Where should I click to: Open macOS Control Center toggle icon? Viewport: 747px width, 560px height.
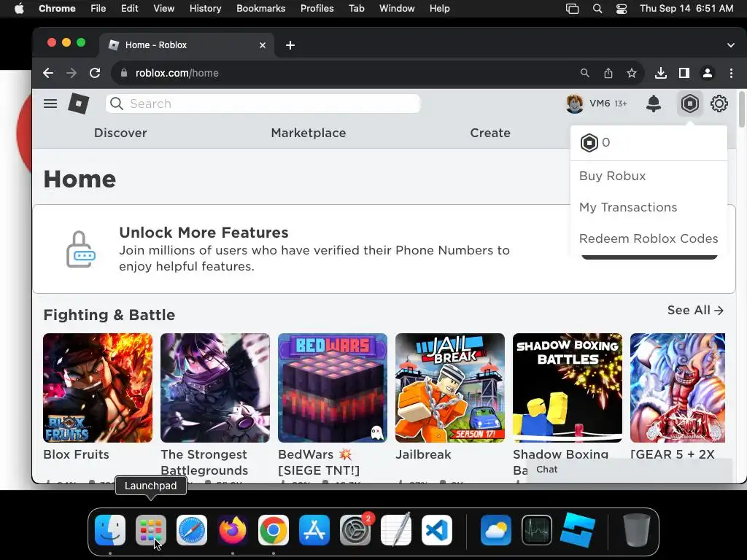pos(622,9)
